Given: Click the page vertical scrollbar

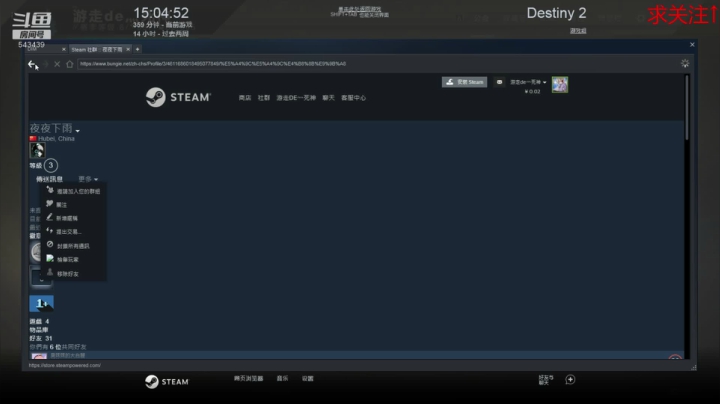Looking at the screenshot, I should click(687, 107).
